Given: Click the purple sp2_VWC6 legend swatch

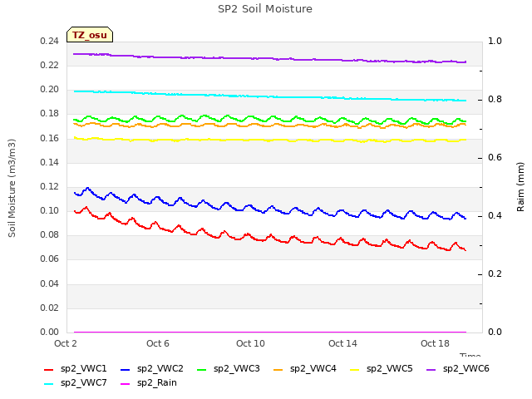Looking at the screenshot, I should click(x=431, y=369).
